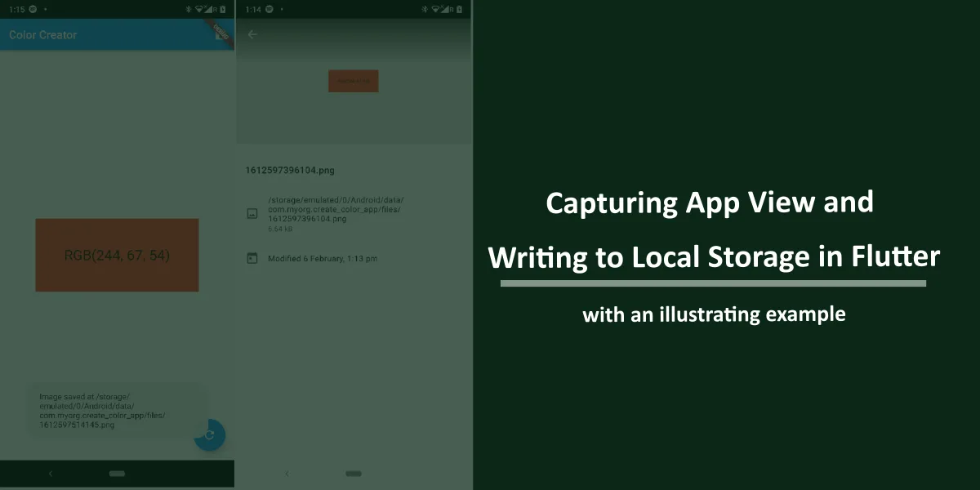This screenshot has height=490, width=980.
Task: Open the small orange image preview thumbnail
Action: (353, 81)
